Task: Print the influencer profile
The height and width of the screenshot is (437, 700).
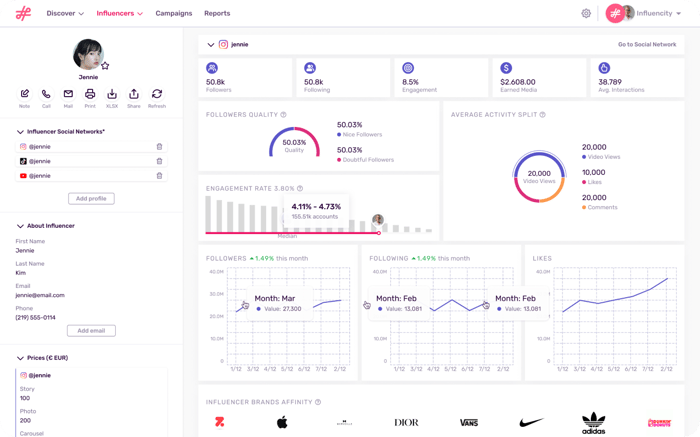Action: tap(90, 94)
